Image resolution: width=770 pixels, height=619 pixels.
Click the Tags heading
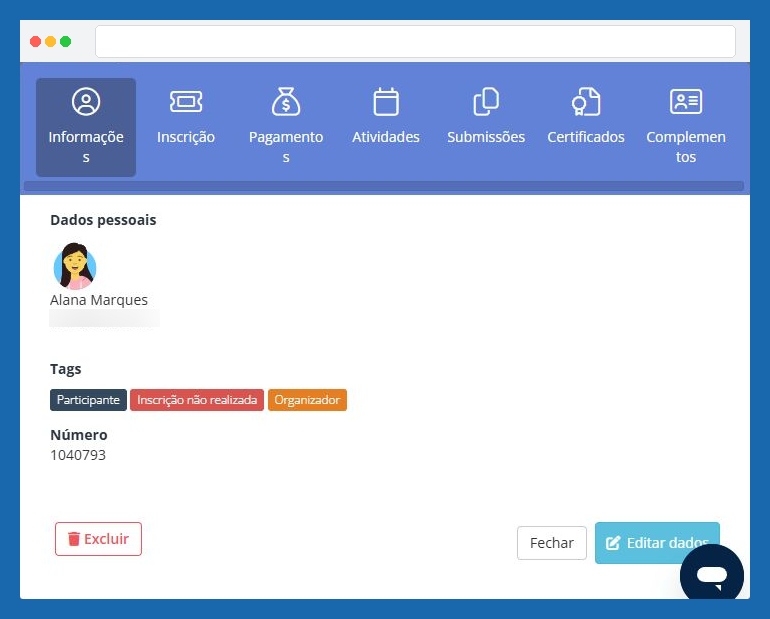[x=66, y=369]
